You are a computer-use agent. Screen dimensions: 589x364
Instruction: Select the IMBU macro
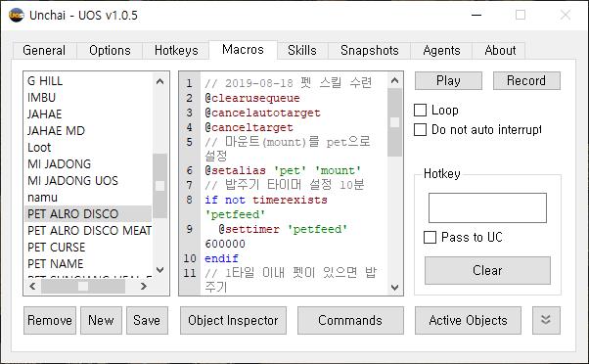pos(89,98)
